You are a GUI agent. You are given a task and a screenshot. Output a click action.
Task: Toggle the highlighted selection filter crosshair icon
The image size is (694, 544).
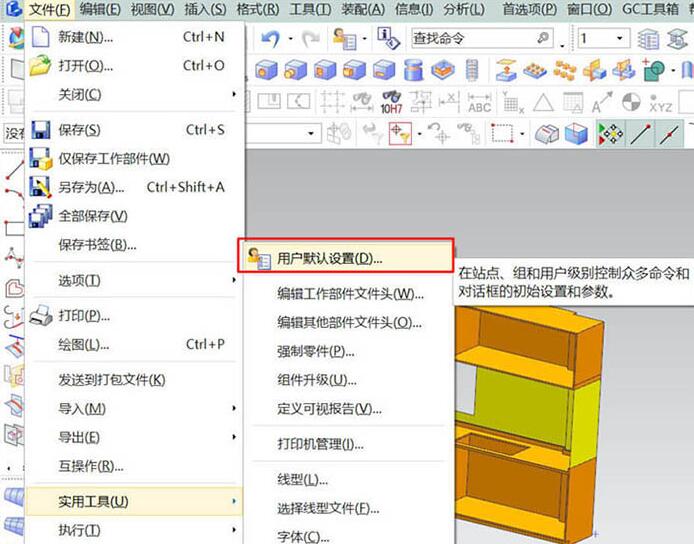400,133
